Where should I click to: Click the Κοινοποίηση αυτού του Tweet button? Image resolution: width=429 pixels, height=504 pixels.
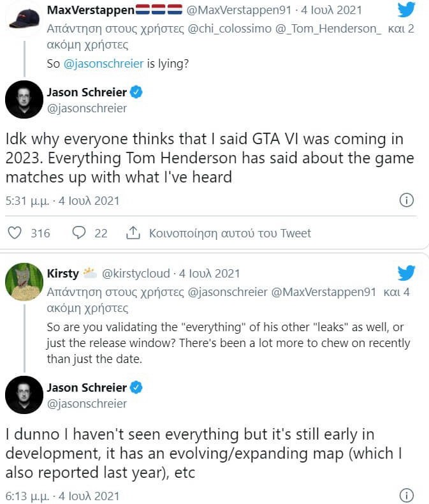tap(230, 233)
